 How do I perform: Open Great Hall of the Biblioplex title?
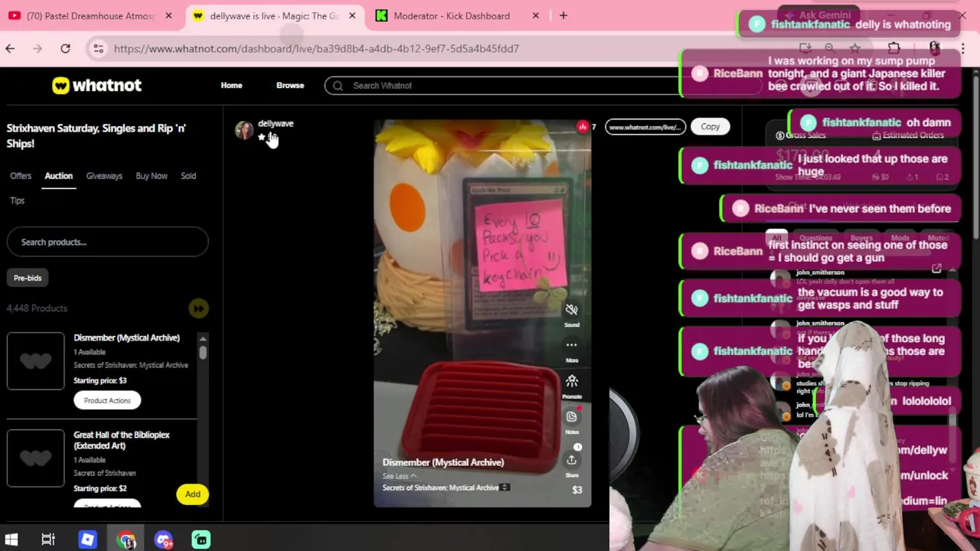(122, 440)
